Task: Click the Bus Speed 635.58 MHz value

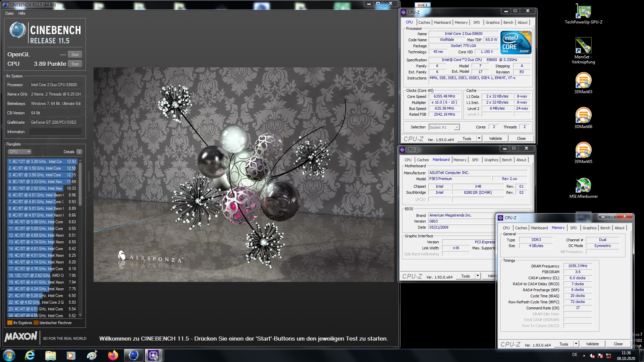Action: (x=444, y=109)
